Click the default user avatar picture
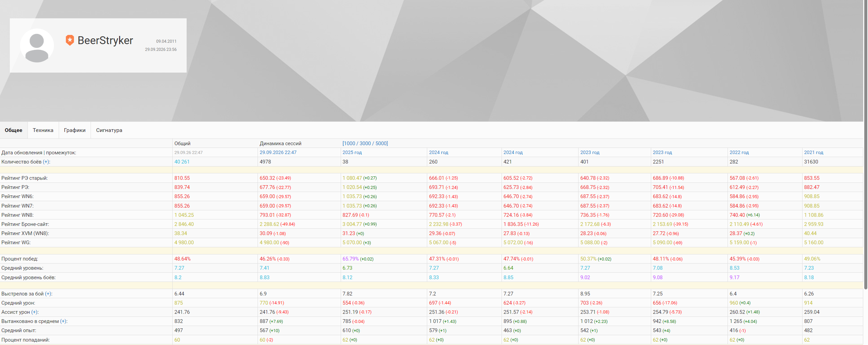Viewport: 868px width, 345px height. (37, 45)
